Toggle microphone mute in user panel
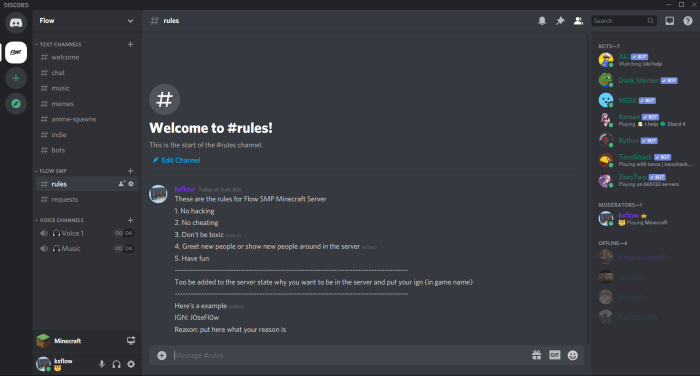 point(102,364)
